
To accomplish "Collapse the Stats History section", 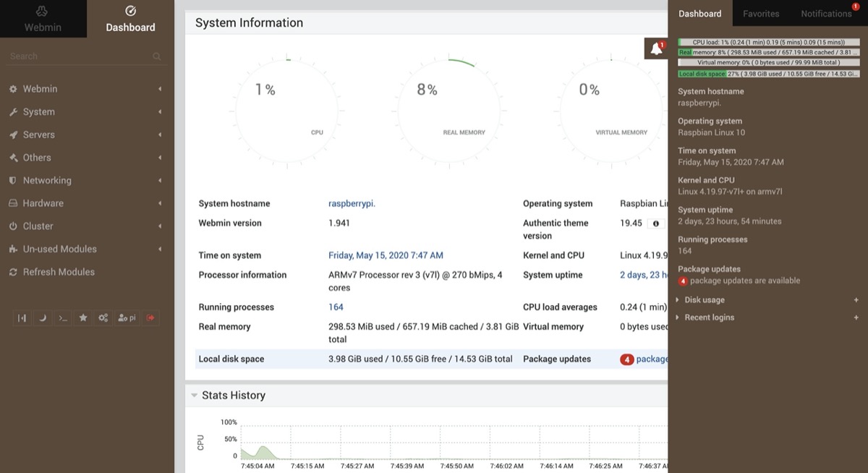I will pos(194,396).
